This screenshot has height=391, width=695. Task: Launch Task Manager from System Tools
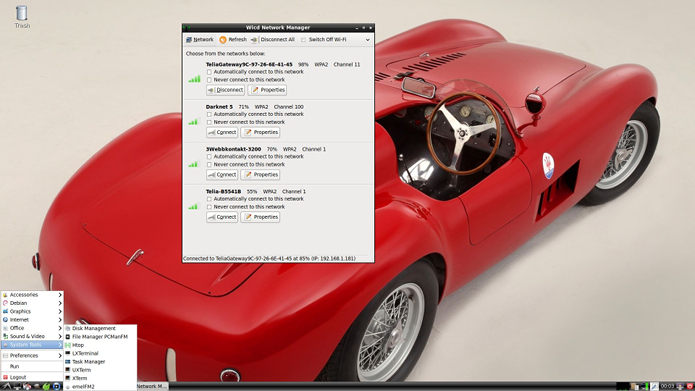click(100, 362)
